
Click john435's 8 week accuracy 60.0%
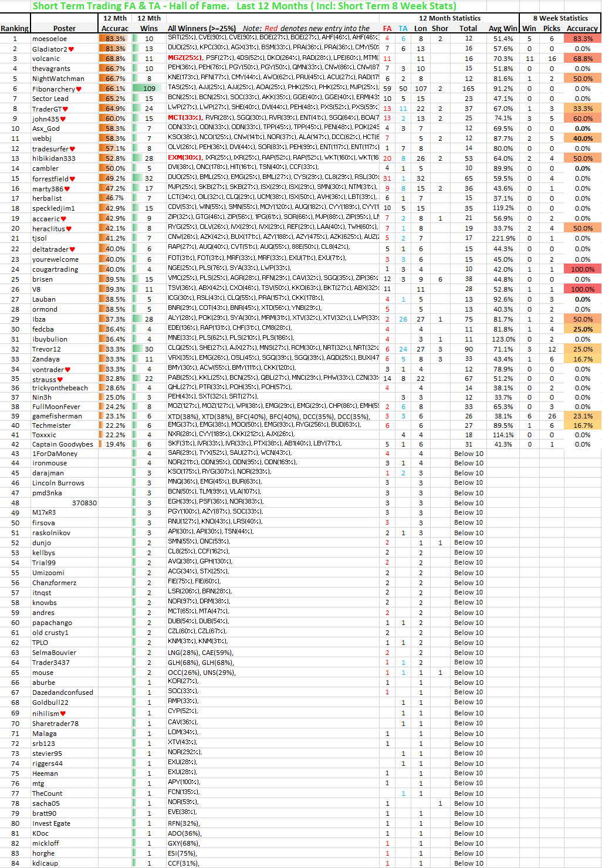pos(583,119)
